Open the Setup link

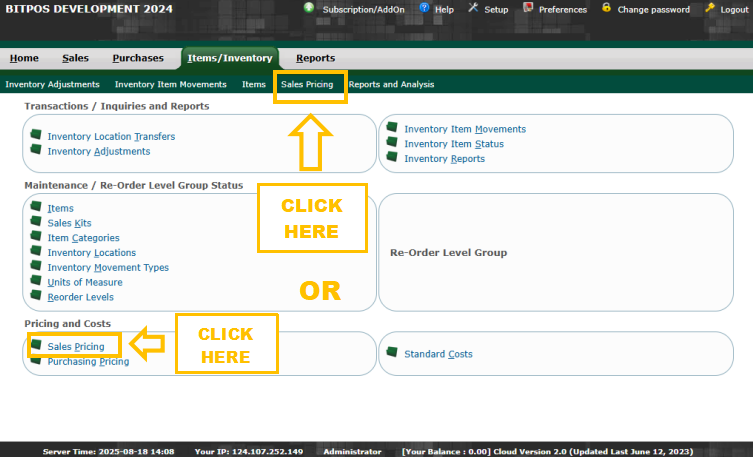click(496, 10)
